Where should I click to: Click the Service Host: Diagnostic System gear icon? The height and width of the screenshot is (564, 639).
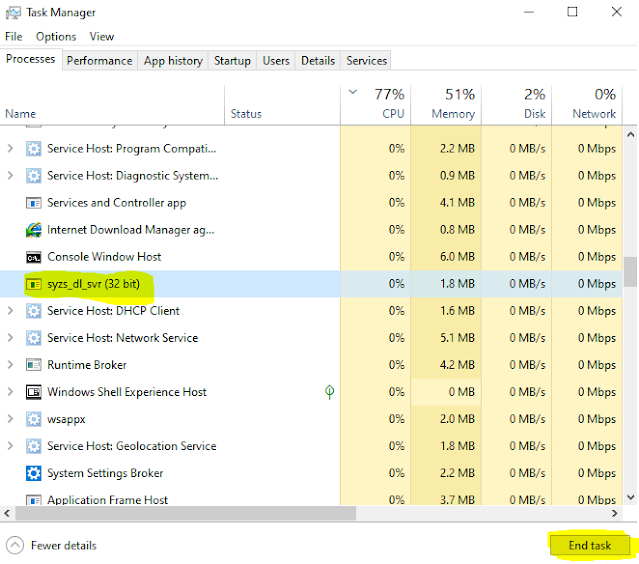coord(33,176)
